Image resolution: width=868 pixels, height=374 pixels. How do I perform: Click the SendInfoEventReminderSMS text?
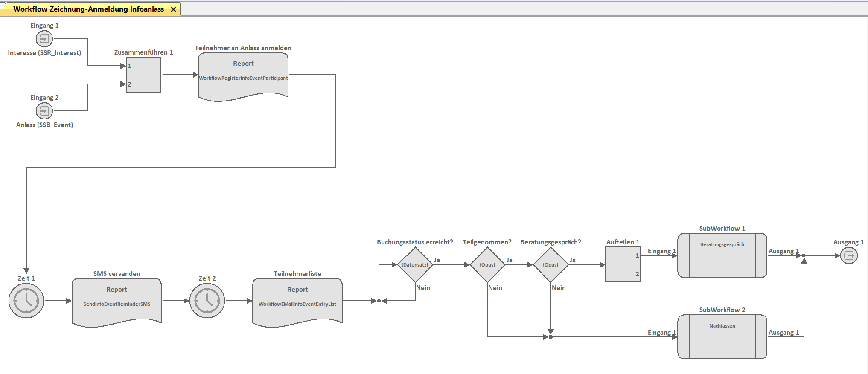(117, 304)
